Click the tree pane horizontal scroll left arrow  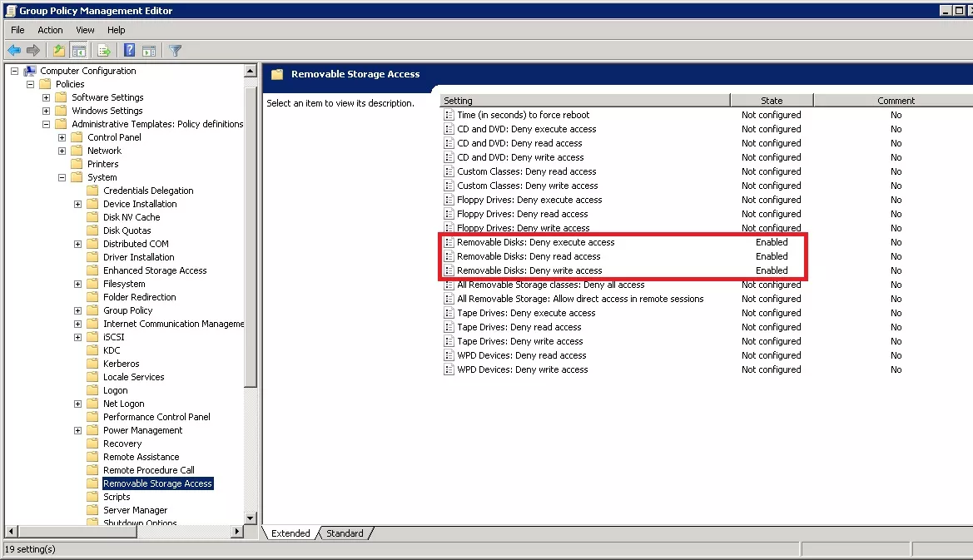(11, 532)
